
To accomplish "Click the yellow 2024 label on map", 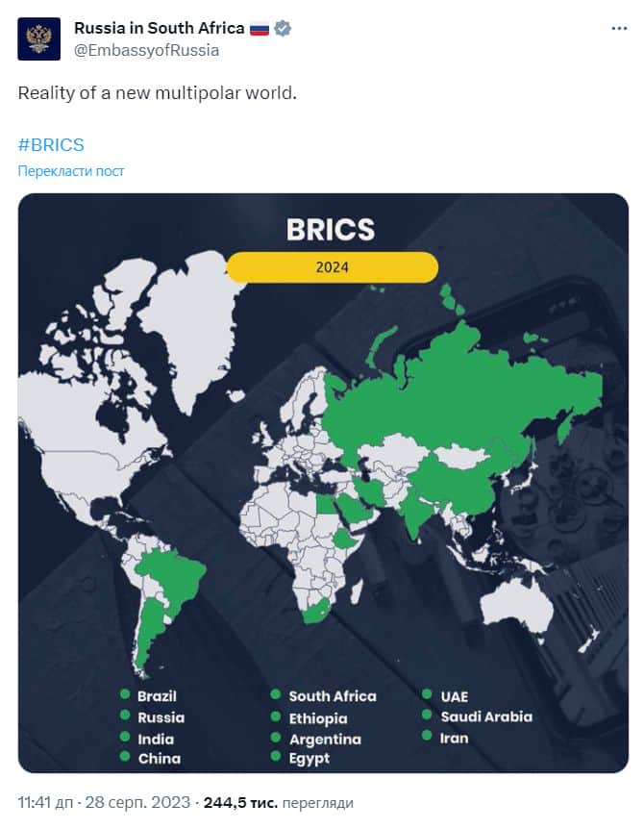I will (332, 267).
